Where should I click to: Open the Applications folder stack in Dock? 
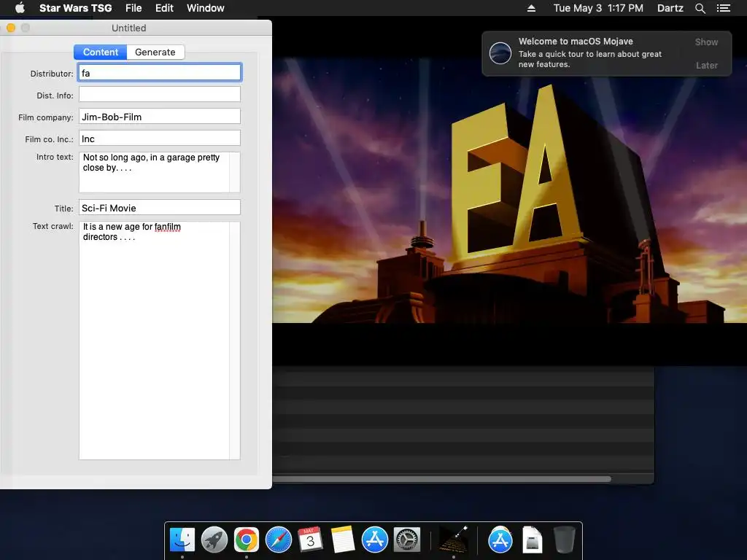tap(500, 540)
